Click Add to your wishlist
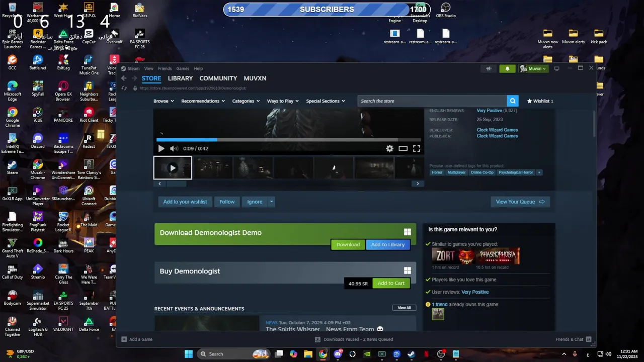Image resolution: width=644 pixels, height=362 pixels. [x=185, y=202]
